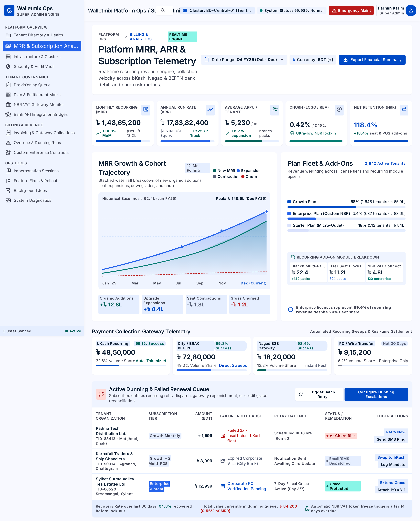Click the Invoicing & Gateway Collections receipt icon

(x=8, y=133)
